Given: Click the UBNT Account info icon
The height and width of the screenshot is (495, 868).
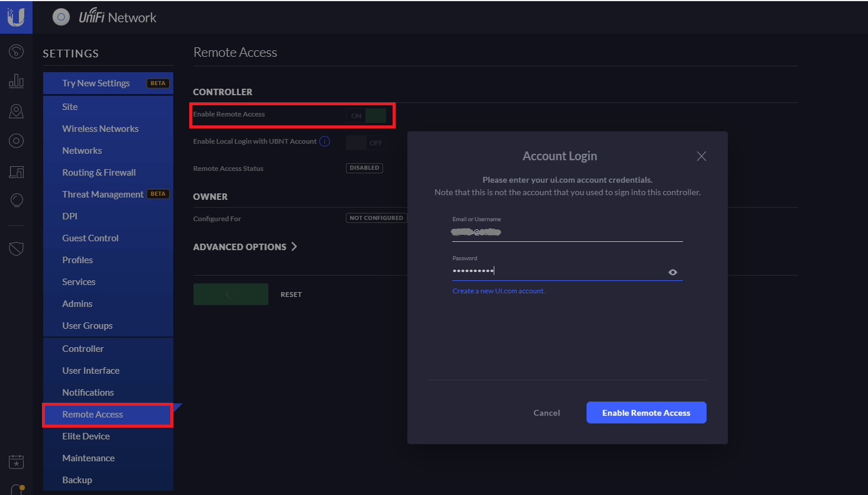Looking at the screenshot, I should tap(325, 141).
